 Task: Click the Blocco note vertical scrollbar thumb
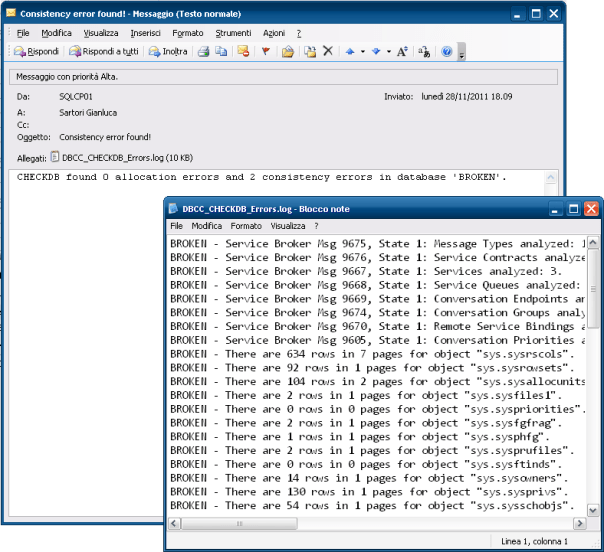point(593,289)
